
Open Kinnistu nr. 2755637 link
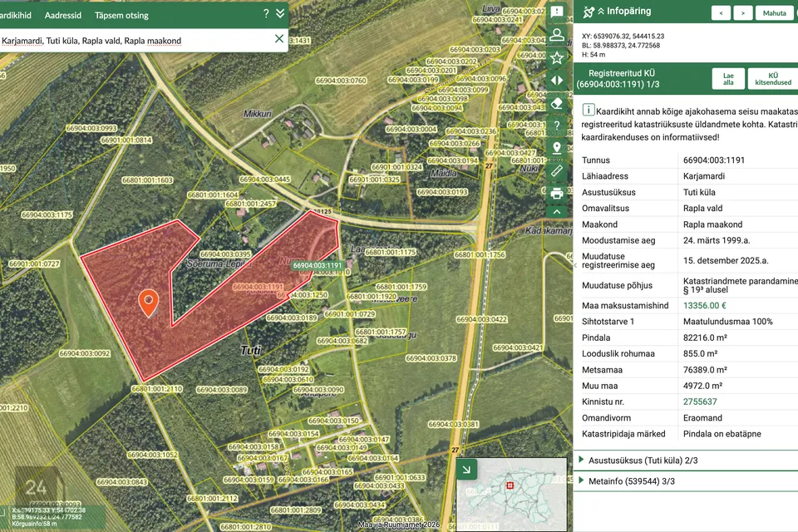[700, 401]
